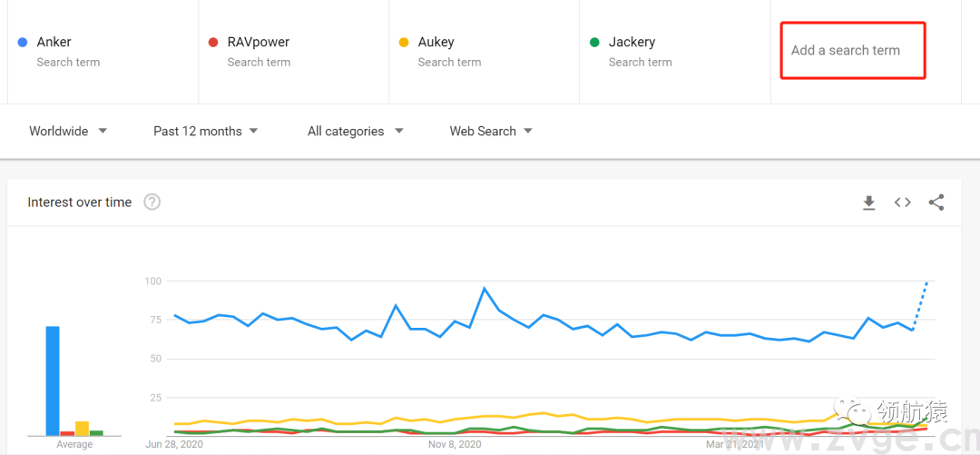Click the Jun 28, 2020 axis label

coord(174,445)
